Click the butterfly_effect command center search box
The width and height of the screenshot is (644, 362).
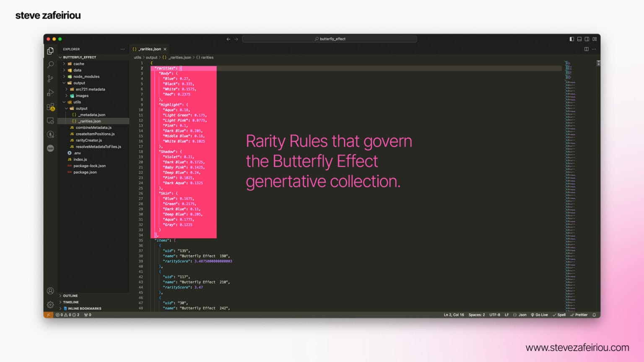click(330, 39)
